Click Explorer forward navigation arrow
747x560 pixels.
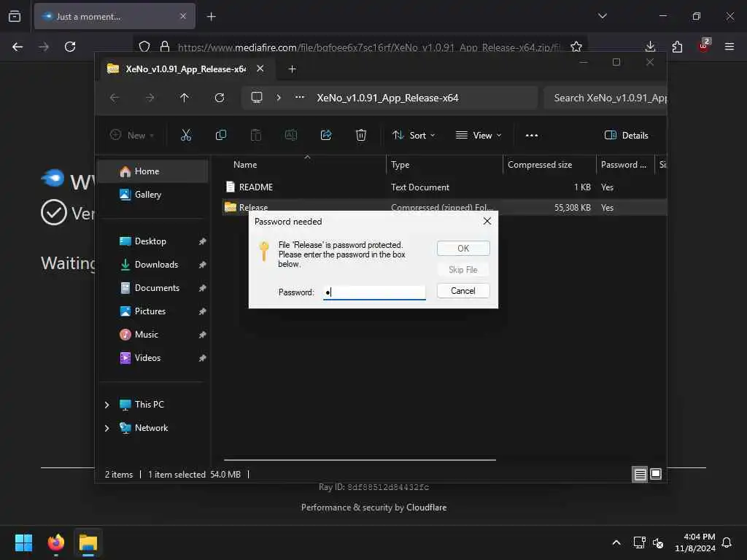(x=150, y=98)
